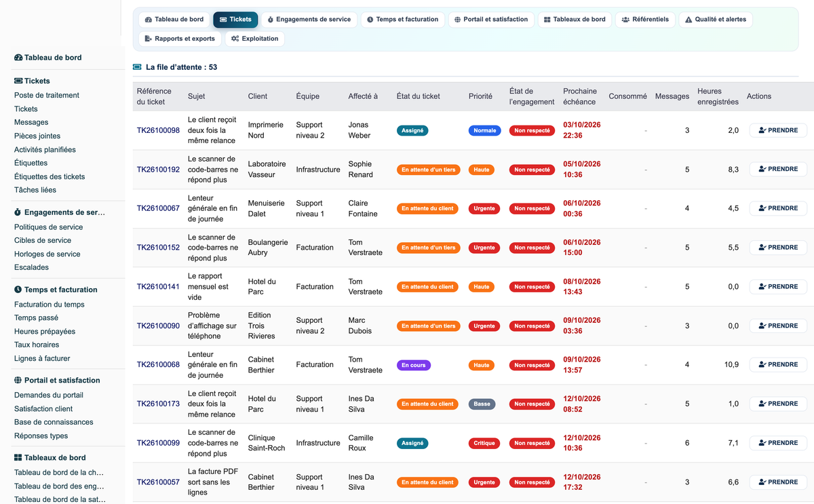Open Lignes à facturer sidebar link

(x=42, y=359)
